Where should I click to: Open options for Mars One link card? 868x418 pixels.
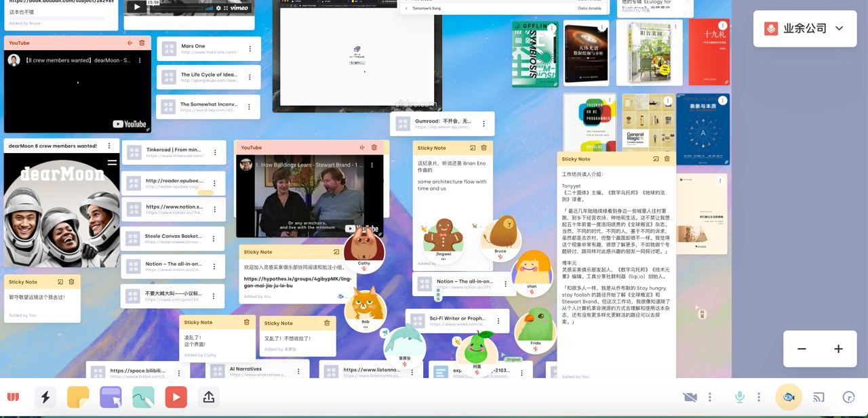coord(250,49)
